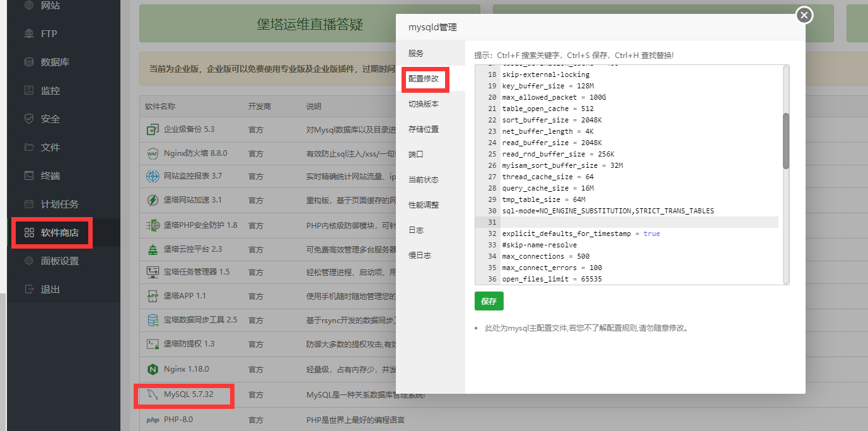The height and width of the screenshot is (431, 868).
Task: Click the myisam_sort_buffer_size = 32M line
Action: 563,165
